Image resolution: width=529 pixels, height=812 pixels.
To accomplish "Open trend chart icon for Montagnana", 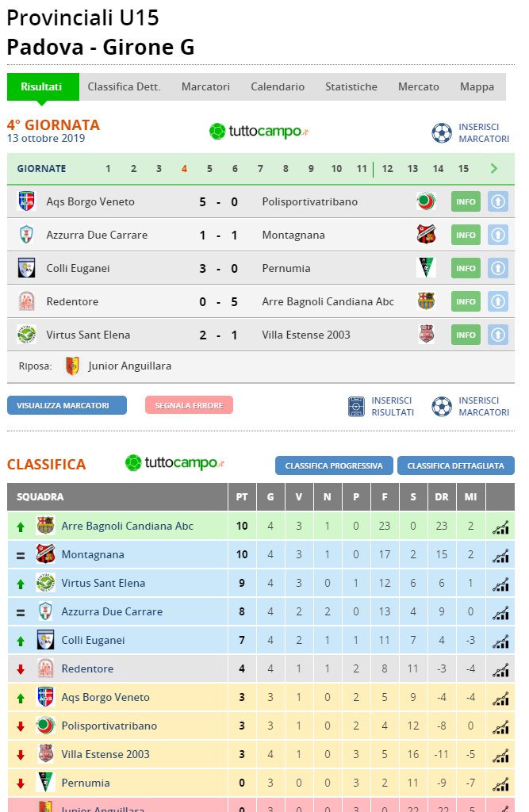I will 500,555.
